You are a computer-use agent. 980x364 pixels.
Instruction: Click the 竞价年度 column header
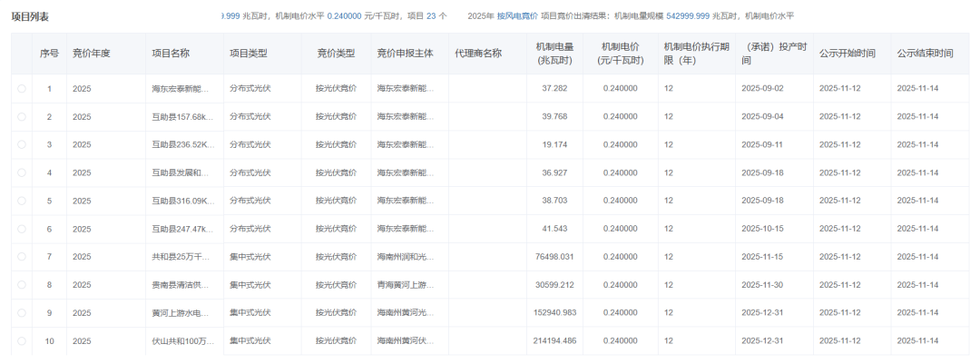91,54
